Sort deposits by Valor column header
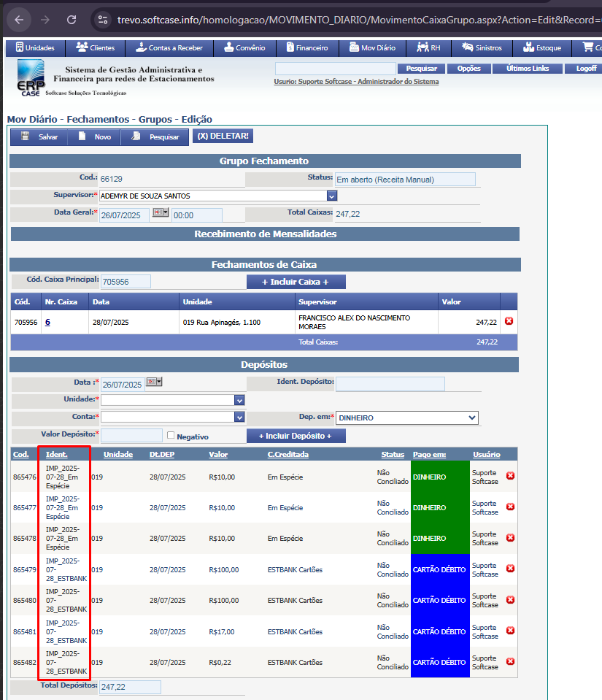 click(x=218, y=455)
